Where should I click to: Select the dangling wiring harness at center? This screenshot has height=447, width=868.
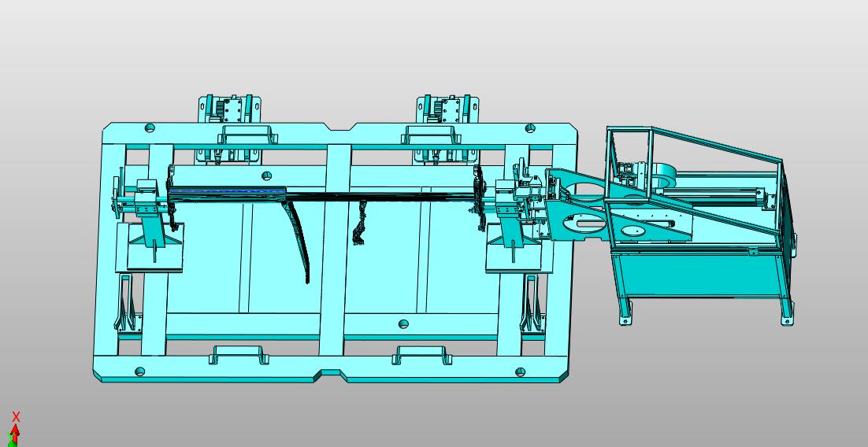(360, 221)
